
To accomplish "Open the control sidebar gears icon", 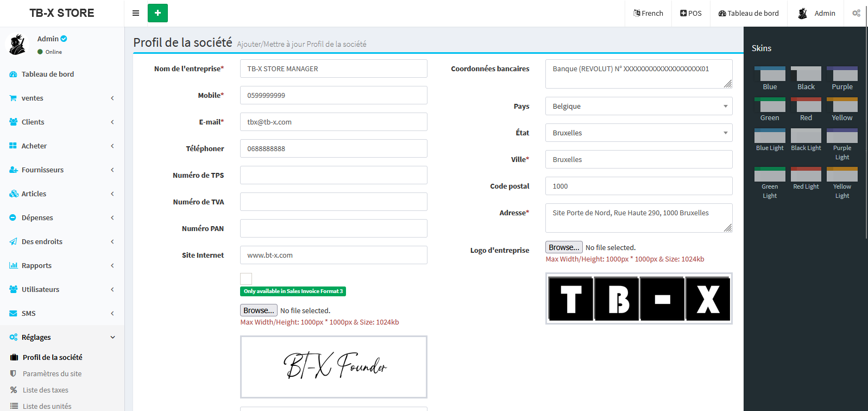I will [x=856, y=13].
